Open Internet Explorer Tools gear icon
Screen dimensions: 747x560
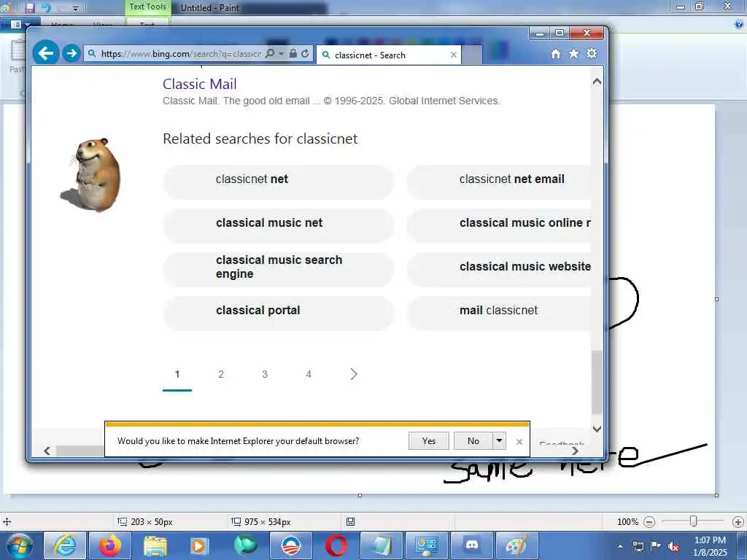coord(592,53)
